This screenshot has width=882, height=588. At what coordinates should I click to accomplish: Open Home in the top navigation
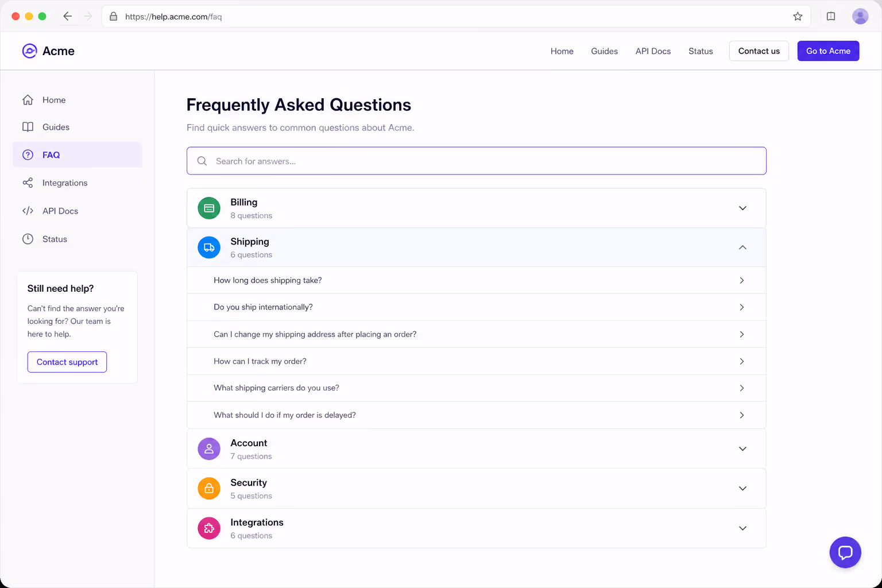[x=562, y=51]
